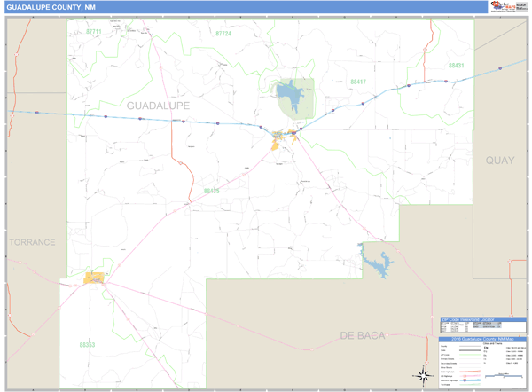Click the DE BACA county label

pos(364,334)
